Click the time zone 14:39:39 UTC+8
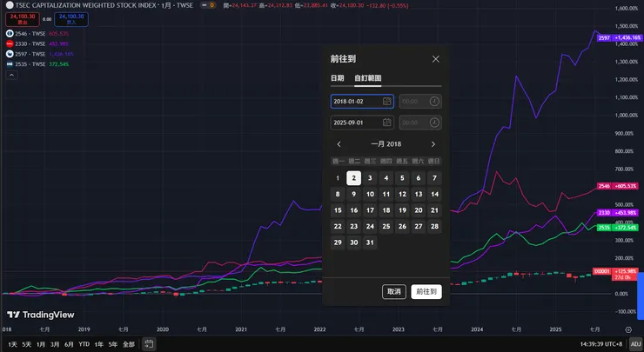 coord(600,344)
